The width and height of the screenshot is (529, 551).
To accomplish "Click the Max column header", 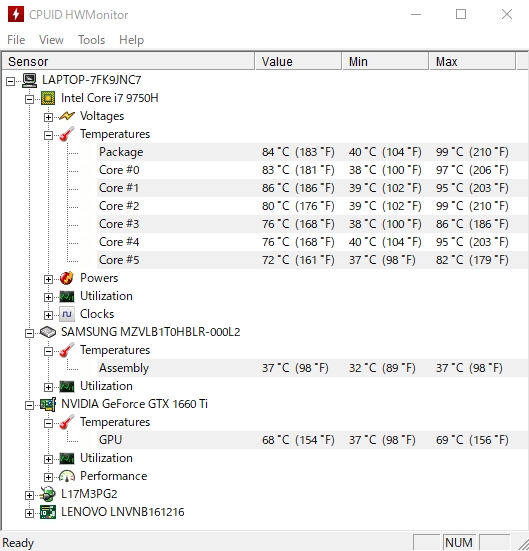I will (472, 61).
